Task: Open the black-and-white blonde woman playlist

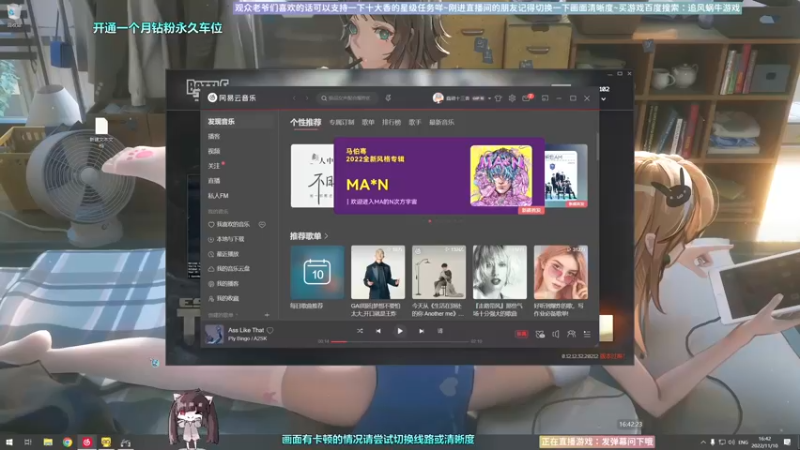Action: pos(500,272)
